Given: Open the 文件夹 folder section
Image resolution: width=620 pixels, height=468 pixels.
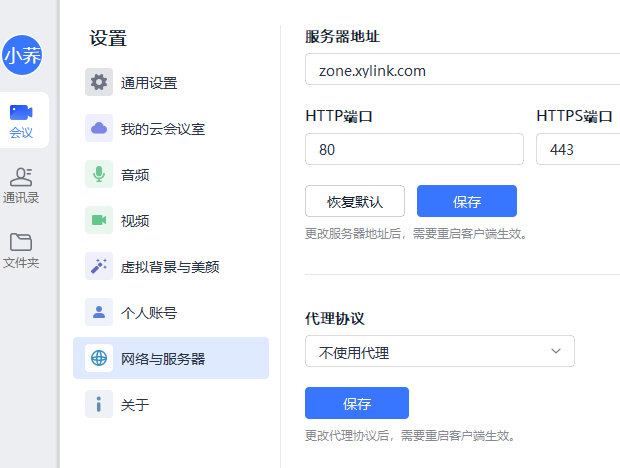Looking at the screenshot, I should pyautogui.click(x=21, y=250).
